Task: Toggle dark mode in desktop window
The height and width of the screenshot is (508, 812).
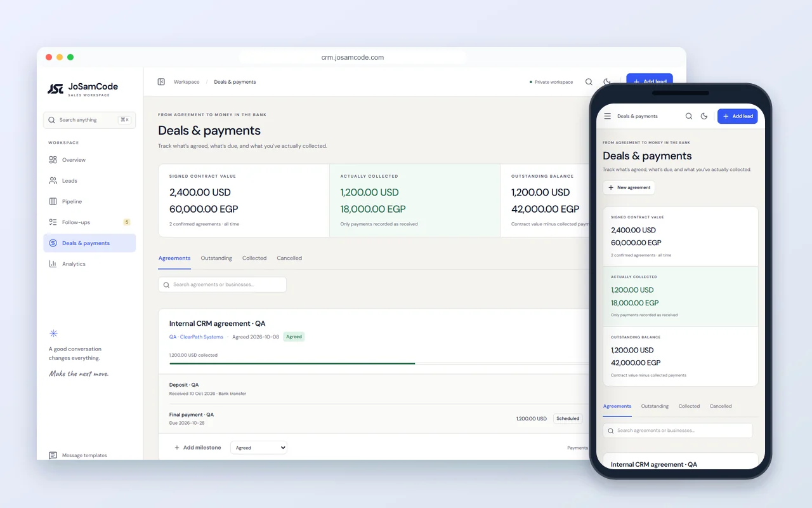Action: pos(607,82)
